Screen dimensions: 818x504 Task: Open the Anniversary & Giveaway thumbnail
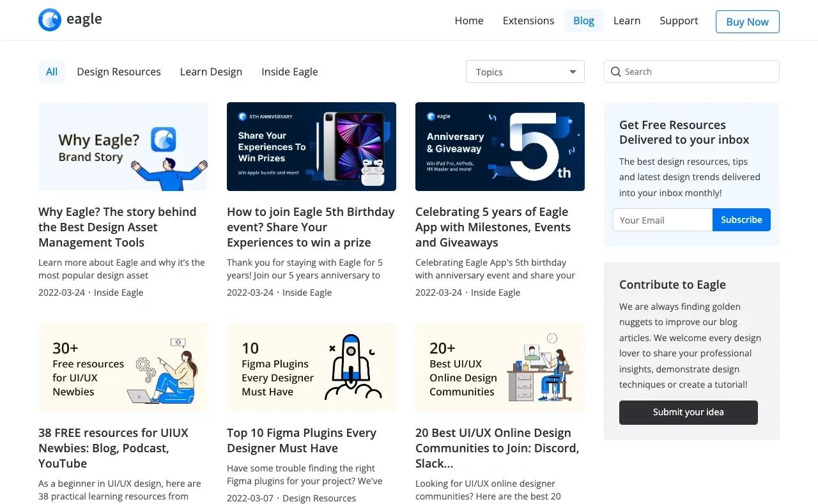500,146
